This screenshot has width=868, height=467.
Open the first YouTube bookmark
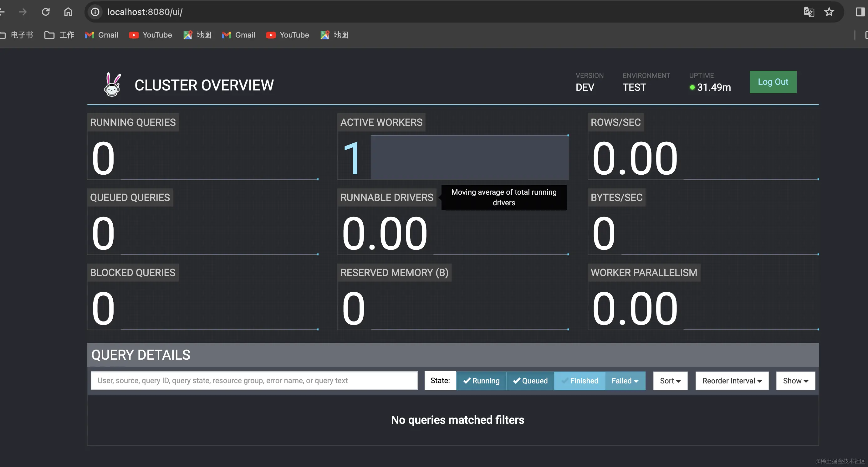(x=151, y=35)
